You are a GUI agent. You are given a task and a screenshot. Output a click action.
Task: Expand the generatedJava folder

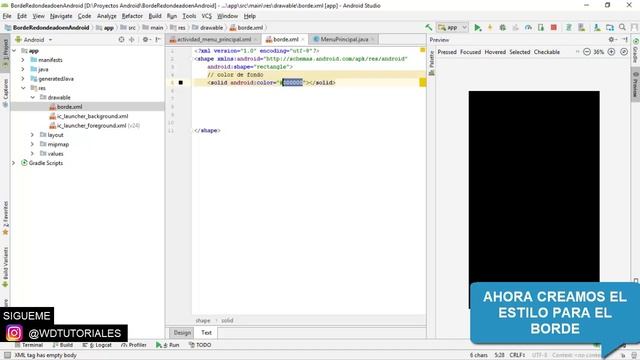[x=23, y=79]
